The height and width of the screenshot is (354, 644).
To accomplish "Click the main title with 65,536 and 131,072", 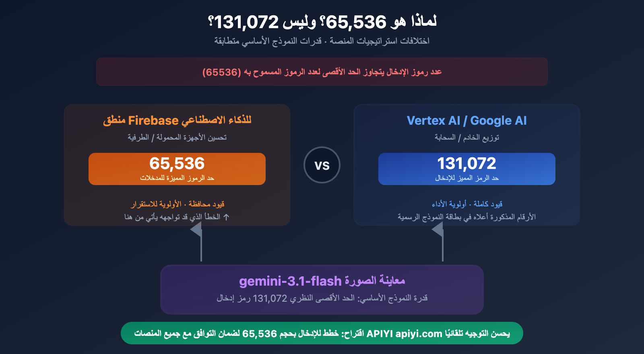I will pos(322,22).
